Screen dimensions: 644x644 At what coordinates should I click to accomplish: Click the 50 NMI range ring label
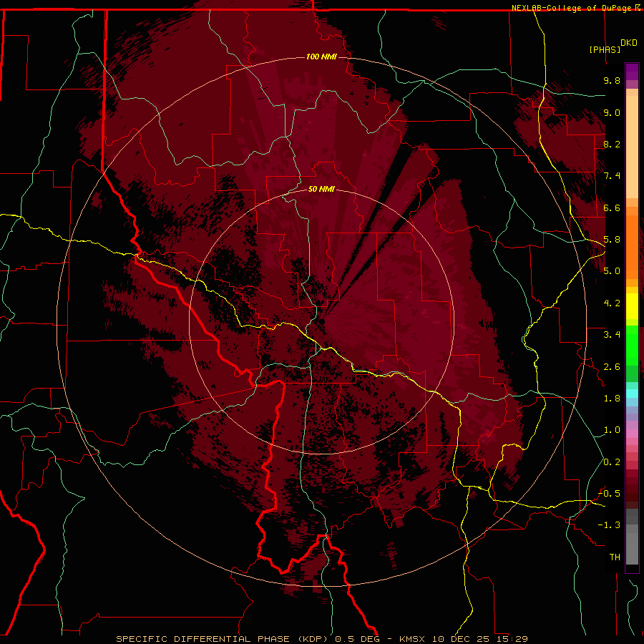click(321, 189)
